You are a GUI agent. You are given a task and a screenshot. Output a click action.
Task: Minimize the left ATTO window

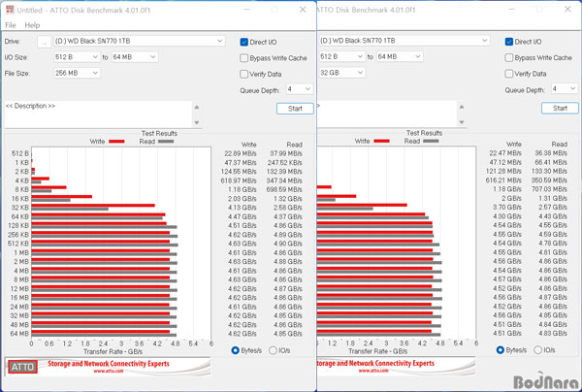246,10
